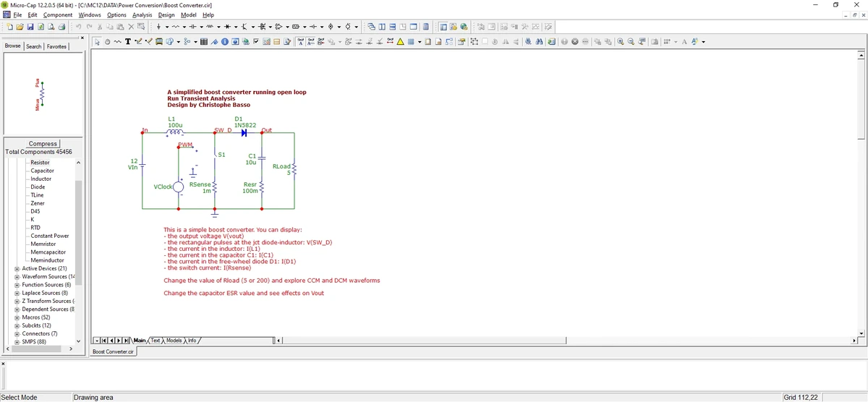Choose the Text mode T tool

pyautogui.click(x=127, y=41)
